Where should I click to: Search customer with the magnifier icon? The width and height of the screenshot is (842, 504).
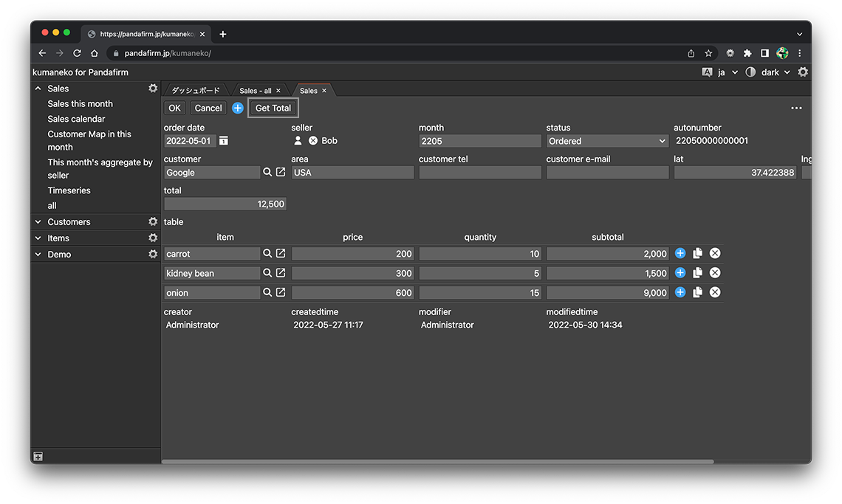point(267,172)
